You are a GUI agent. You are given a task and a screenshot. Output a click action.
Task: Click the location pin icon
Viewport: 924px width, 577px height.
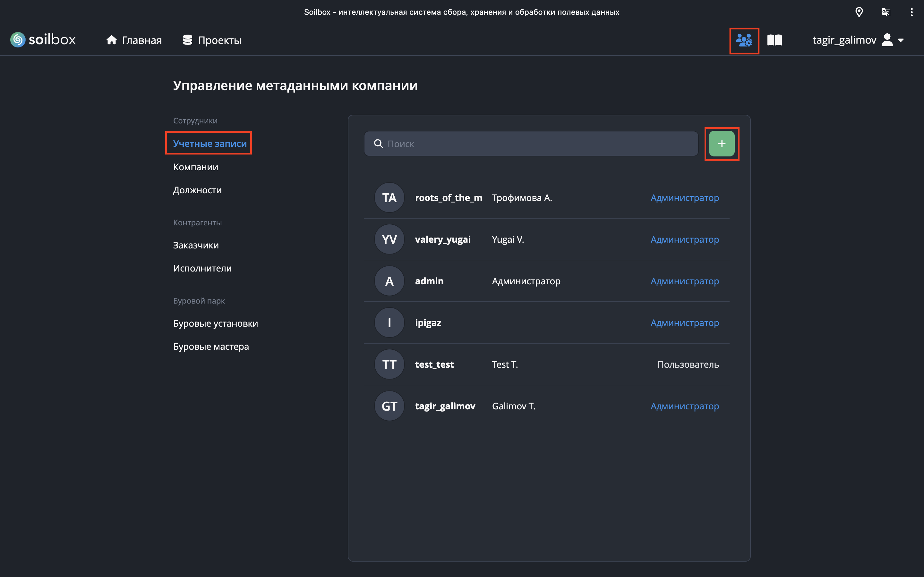(x=859, y=12)
